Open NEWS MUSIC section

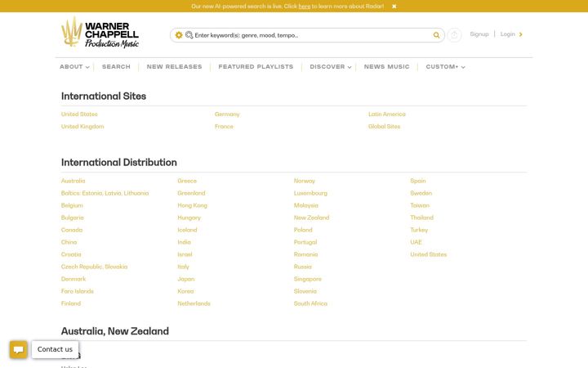386,67
